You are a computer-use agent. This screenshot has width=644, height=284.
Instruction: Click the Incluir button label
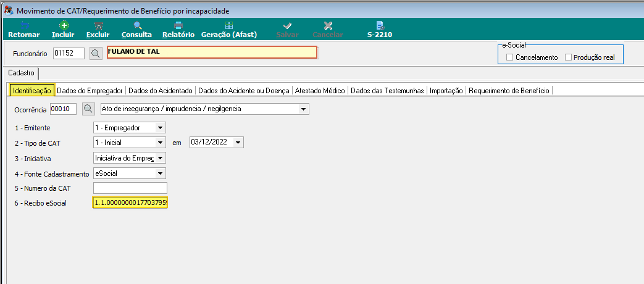pos(63,35)
